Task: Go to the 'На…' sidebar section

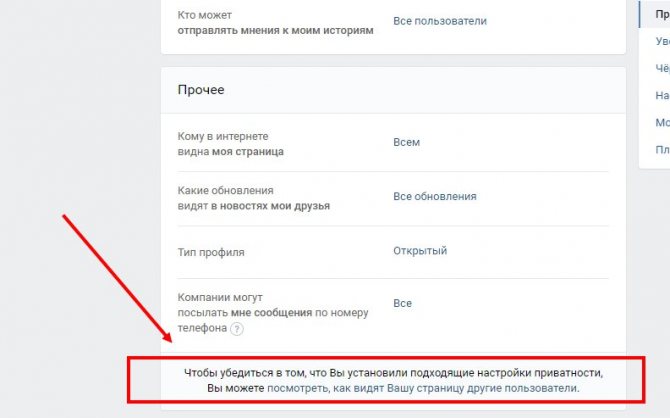Action: point(661,96)
